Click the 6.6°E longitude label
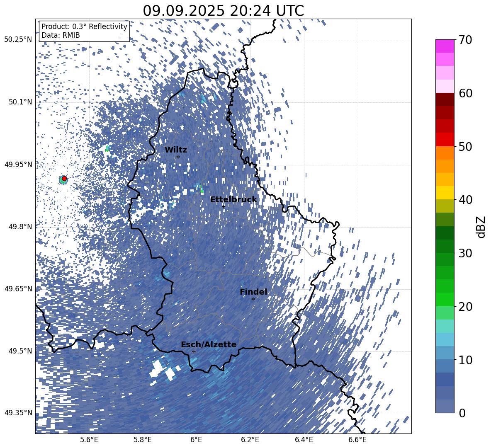491x448 pixels. (357, 440)
